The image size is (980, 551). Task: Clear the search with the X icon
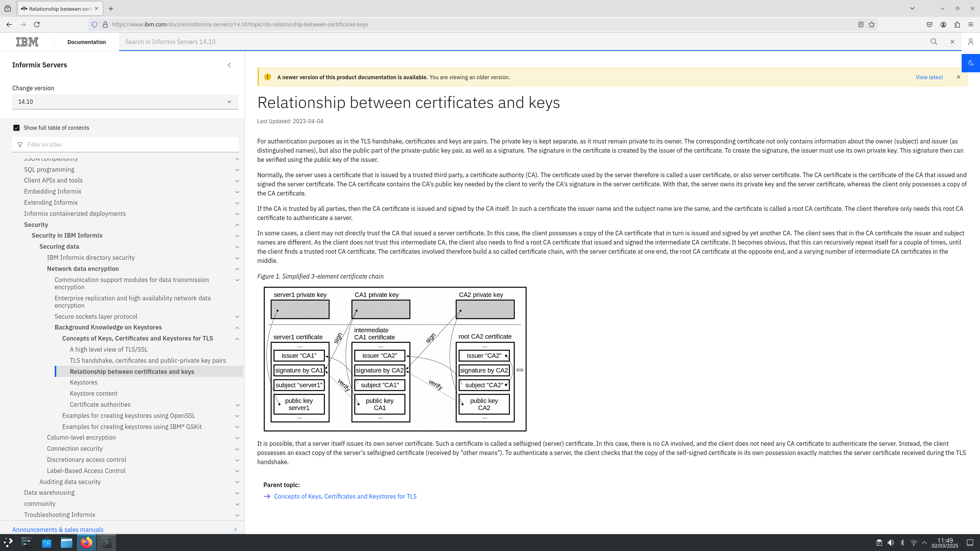coord(952,42)
